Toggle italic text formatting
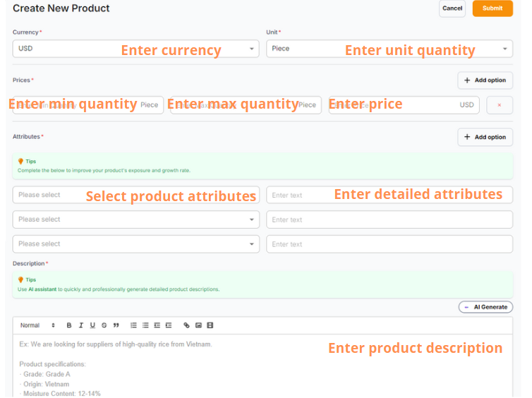This screenshot has height=398, width=532. pyautogui.click(x=81, y=325)
